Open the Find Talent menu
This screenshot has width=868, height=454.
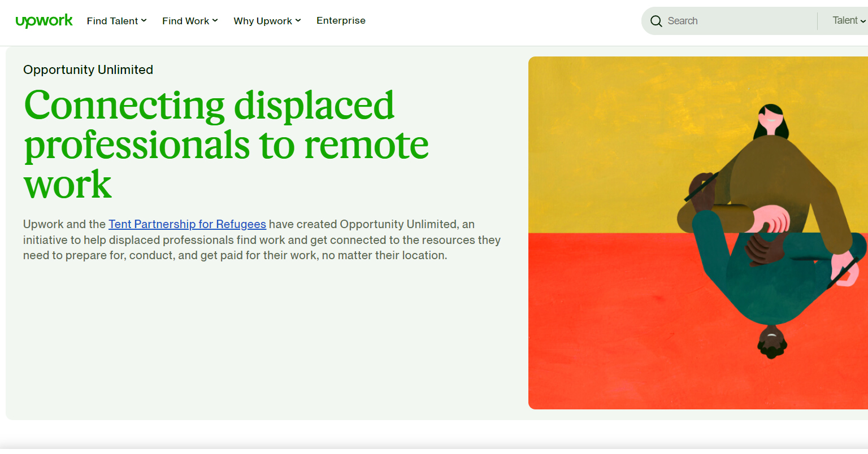[x=112, y=21]
